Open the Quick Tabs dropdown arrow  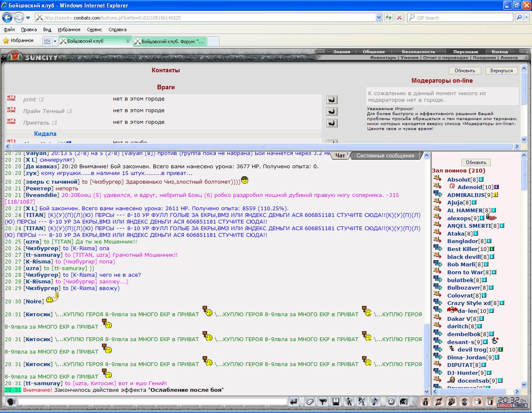54,41
